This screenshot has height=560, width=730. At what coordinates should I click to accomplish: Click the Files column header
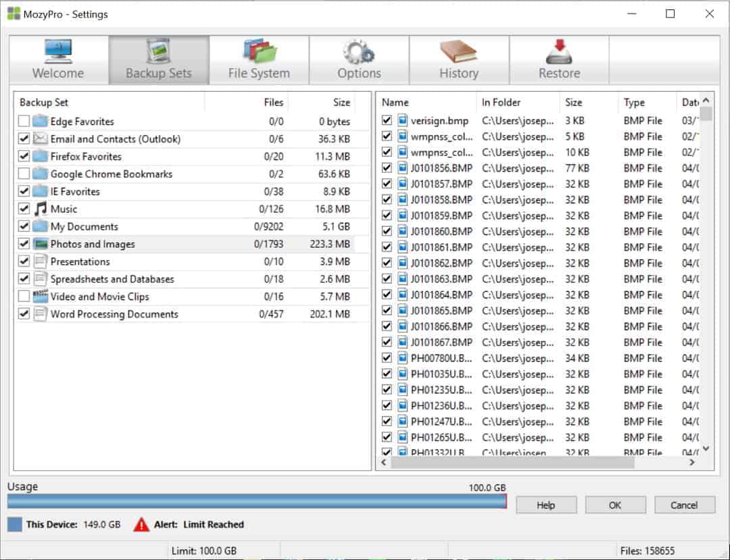246,102
